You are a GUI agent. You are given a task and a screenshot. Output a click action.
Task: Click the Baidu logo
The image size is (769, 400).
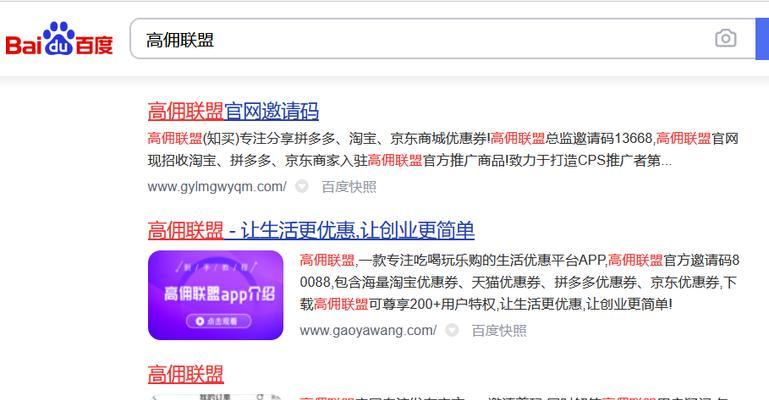[x=59, y=39]
